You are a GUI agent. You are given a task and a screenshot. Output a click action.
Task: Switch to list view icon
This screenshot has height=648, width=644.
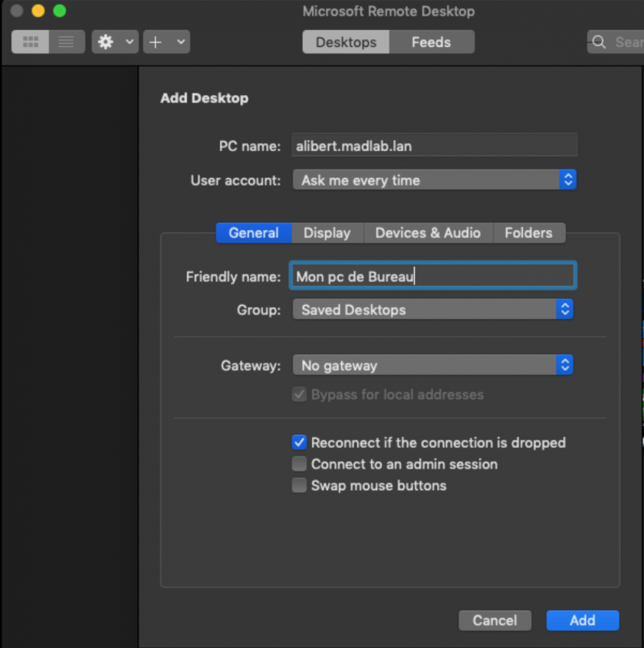click(67, 41)
